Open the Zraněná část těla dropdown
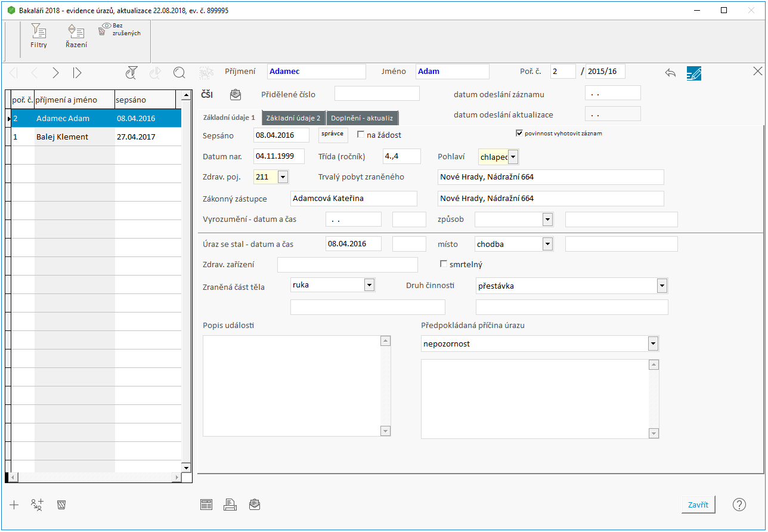Screen dimensions: 768x532 coord(369,285)
